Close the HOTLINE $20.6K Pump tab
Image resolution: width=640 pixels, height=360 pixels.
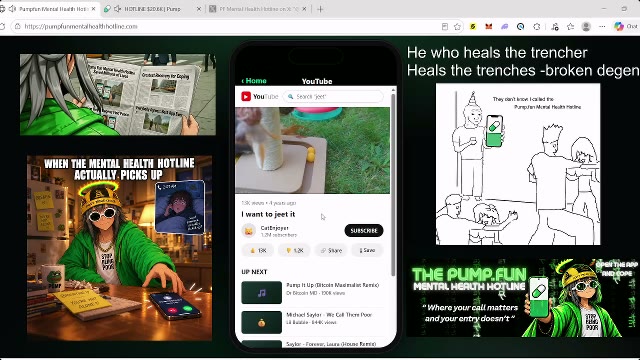click(199, 9)
